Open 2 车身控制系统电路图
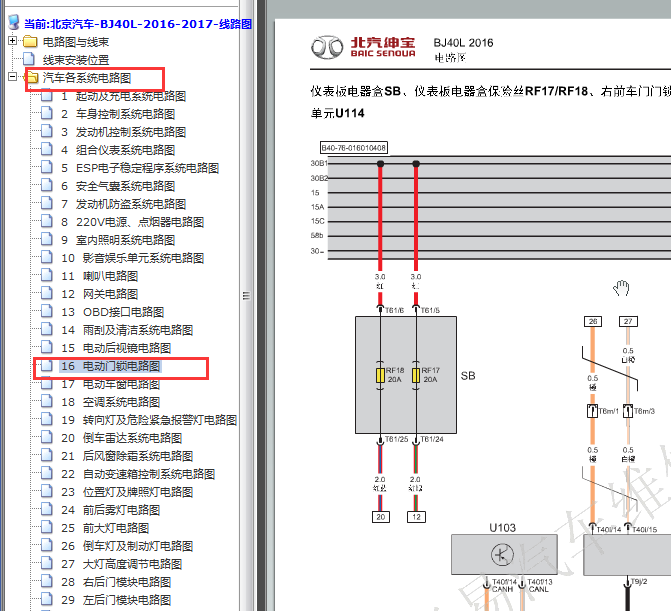Viewport: 671px width, 611px height. coord(118,114)
